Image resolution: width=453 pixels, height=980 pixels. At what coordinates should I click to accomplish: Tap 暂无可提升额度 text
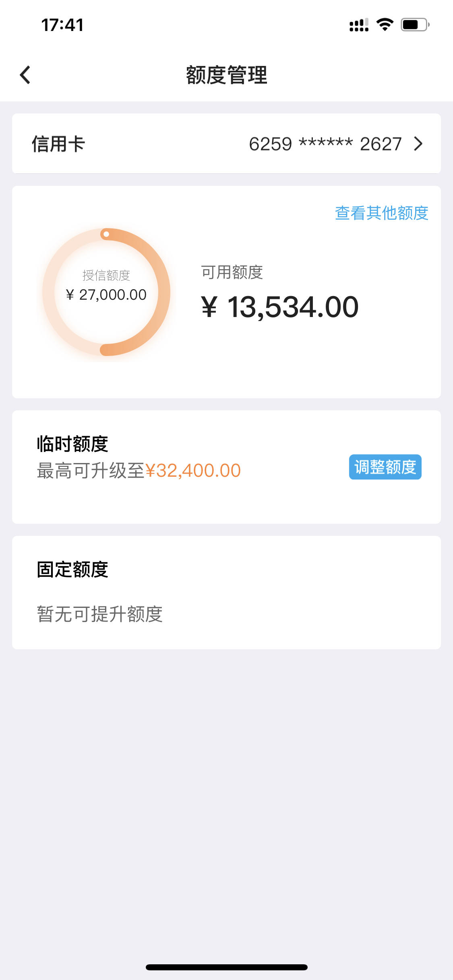coord(100,614)
